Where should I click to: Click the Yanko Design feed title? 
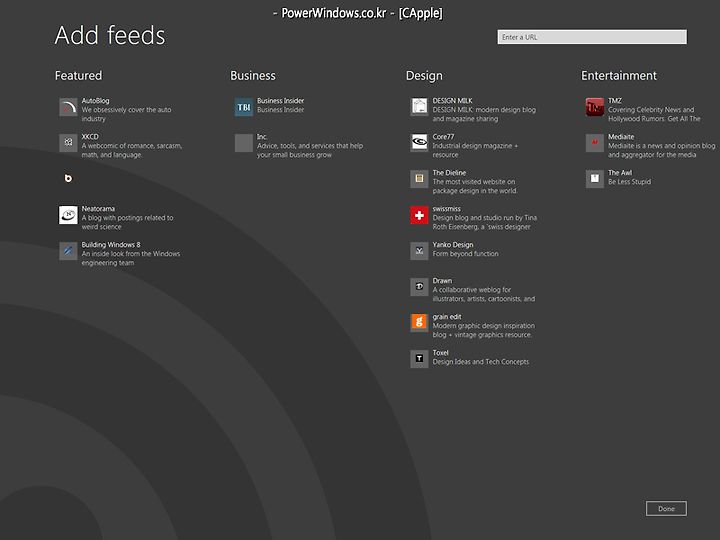click(x=453, y=245)
